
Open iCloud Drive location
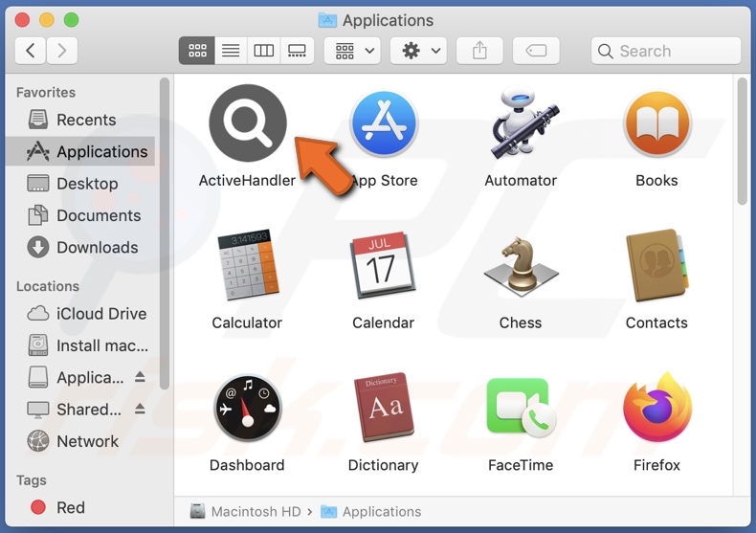79,314
